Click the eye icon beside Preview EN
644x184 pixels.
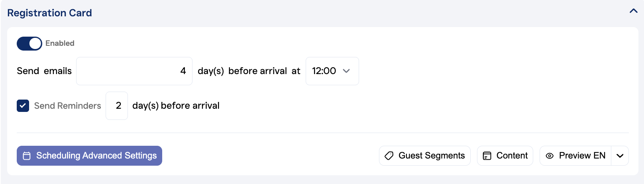550,156
